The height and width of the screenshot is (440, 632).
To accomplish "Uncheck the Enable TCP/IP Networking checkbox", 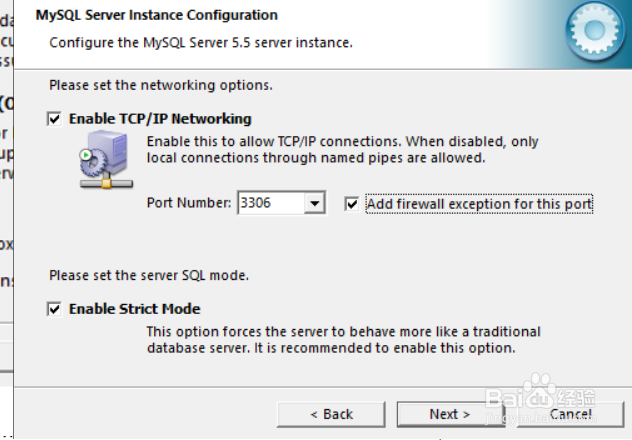I will point(54,119).
